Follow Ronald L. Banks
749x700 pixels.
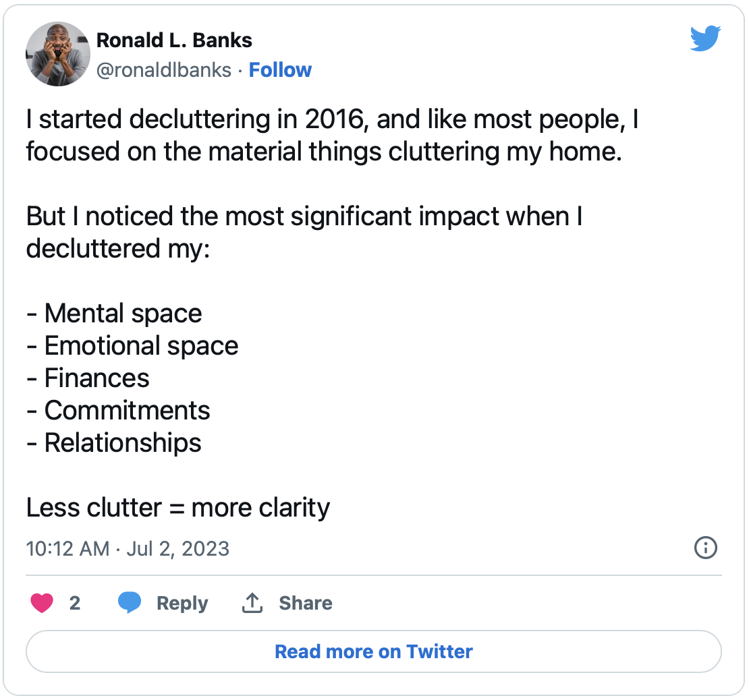coord(280,70)
